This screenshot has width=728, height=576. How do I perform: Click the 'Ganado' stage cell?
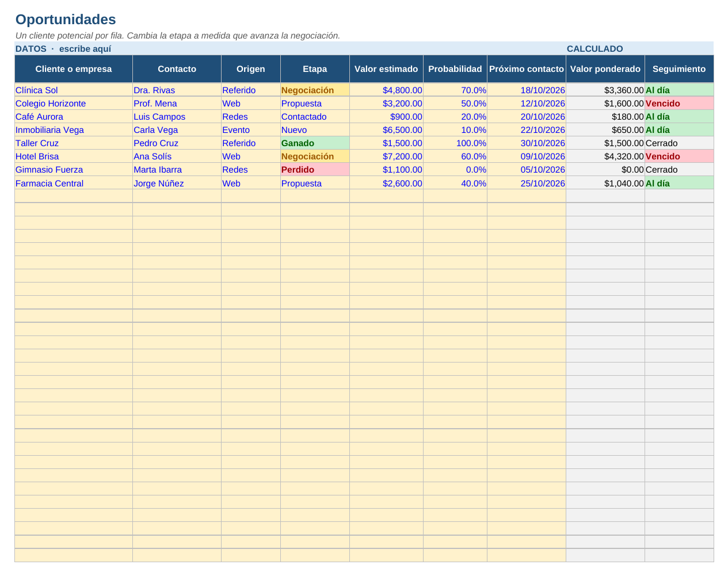315,143
